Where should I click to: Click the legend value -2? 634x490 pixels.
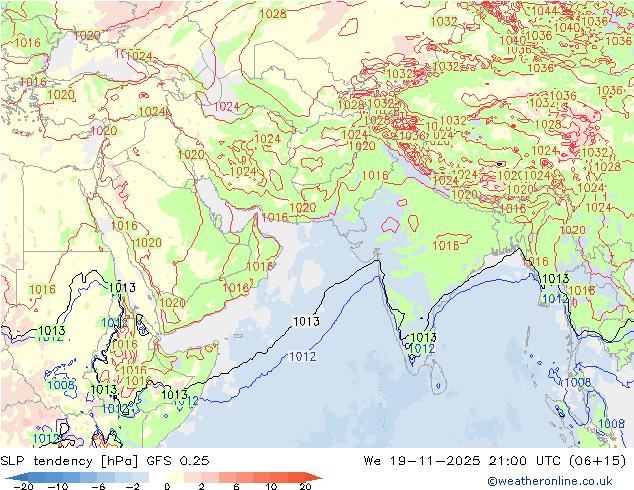click(x=132, y=486)
